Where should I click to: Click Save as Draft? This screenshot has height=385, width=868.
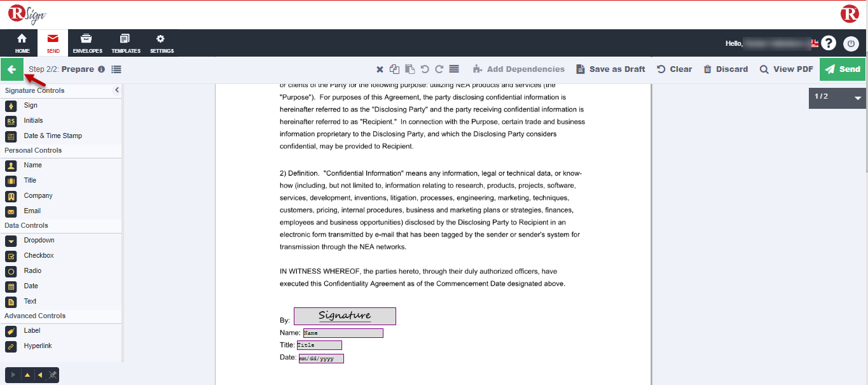[x=610, y=69]
